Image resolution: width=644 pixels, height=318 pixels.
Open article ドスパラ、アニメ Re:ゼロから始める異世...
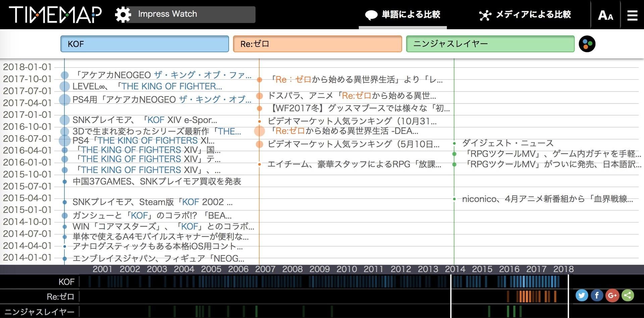pos(352,96)
